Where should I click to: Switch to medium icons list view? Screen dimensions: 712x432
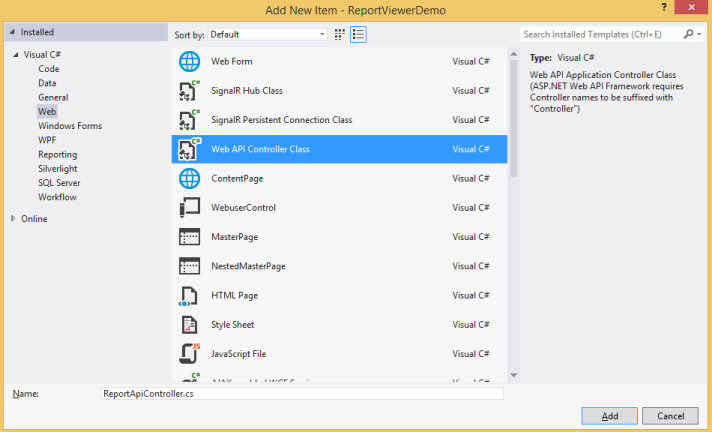pos(358,35)
